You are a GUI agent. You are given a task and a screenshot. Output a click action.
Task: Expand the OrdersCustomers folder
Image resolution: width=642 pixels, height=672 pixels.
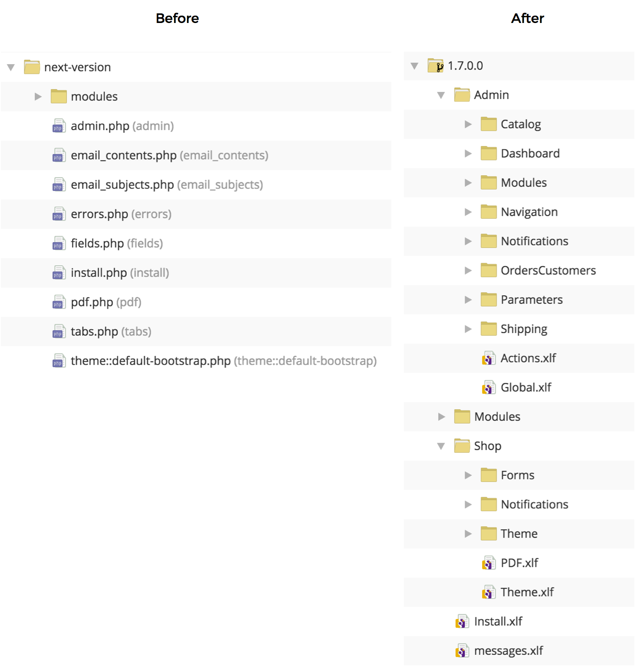pos(468,270)
